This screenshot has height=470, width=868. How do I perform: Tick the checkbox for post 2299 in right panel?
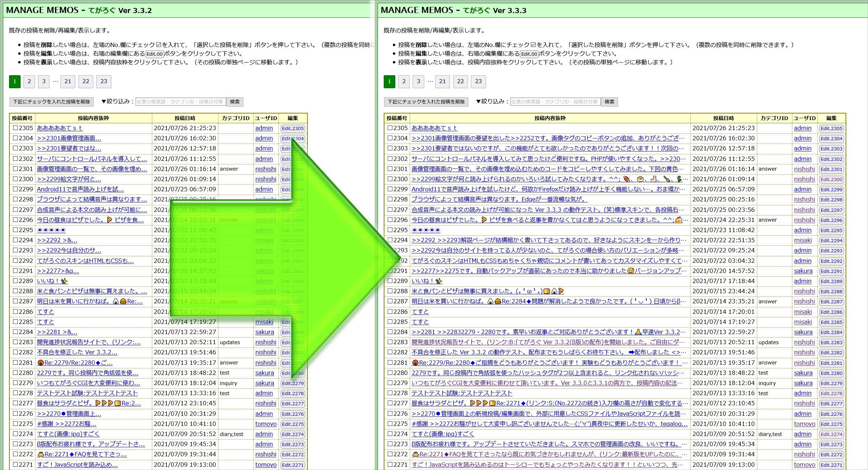(390, 189)
